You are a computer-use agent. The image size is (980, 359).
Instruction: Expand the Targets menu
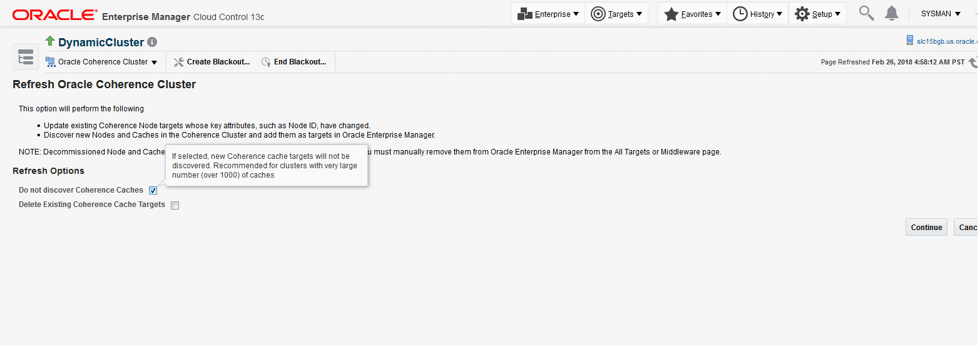click(x=616, y=14)
